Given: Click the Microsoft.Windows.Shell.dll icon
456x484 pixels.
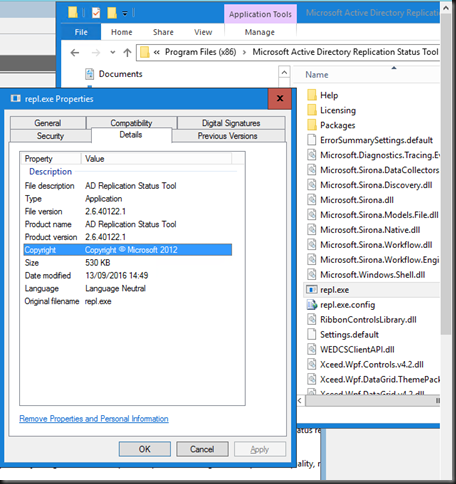Looking at the screenshot, I should 312,275.
